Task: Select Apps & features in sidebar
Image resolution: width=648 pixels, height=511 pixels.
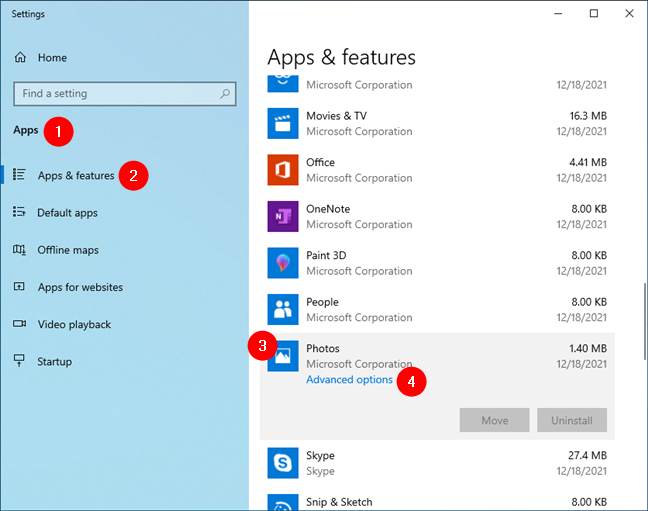Action: coord(76,175)
